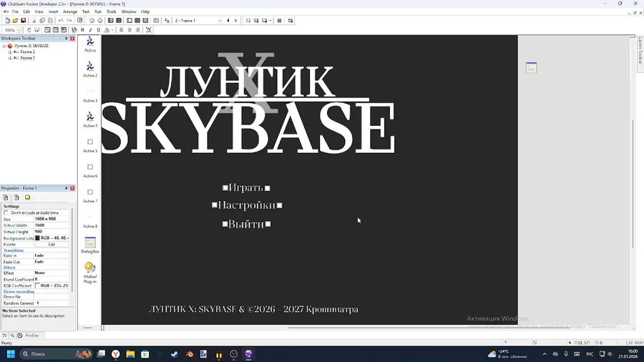Viewport: 644px width, 362px height.
Task: Open File Explorer from the taskbar
Action: point(130,354)
